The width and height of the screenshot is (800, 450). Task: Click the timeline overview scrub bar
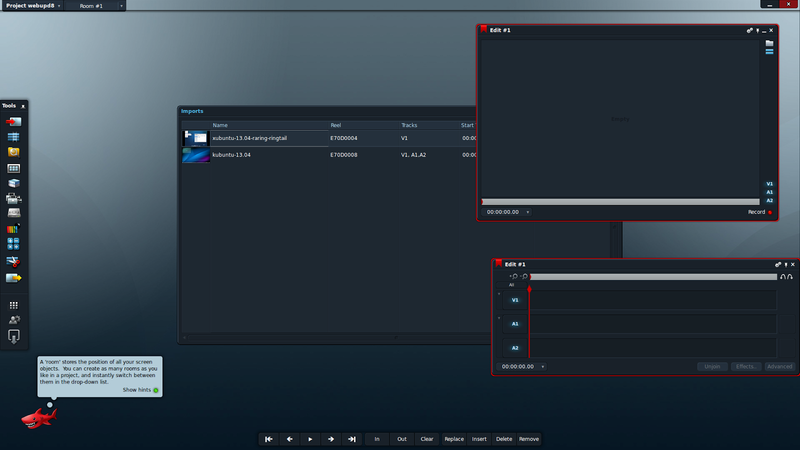tap(654, 277)
